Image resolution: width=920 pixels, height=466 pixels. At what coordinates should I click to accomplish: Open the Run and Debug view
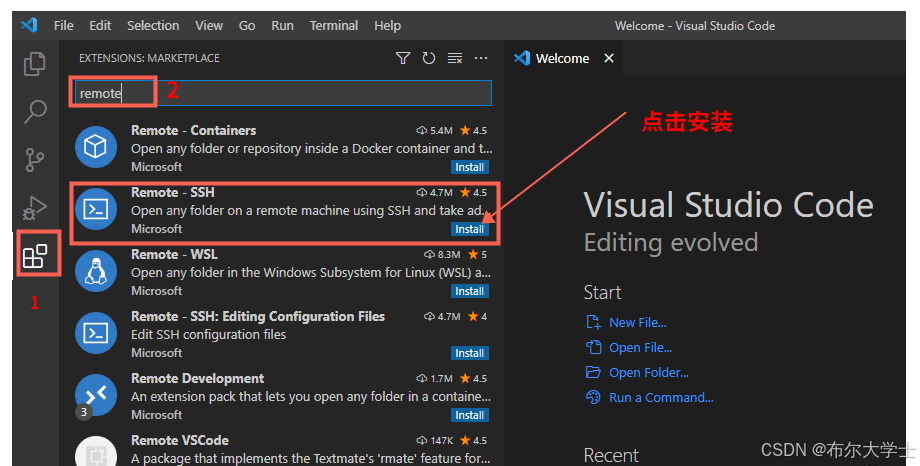coord(35,207)
